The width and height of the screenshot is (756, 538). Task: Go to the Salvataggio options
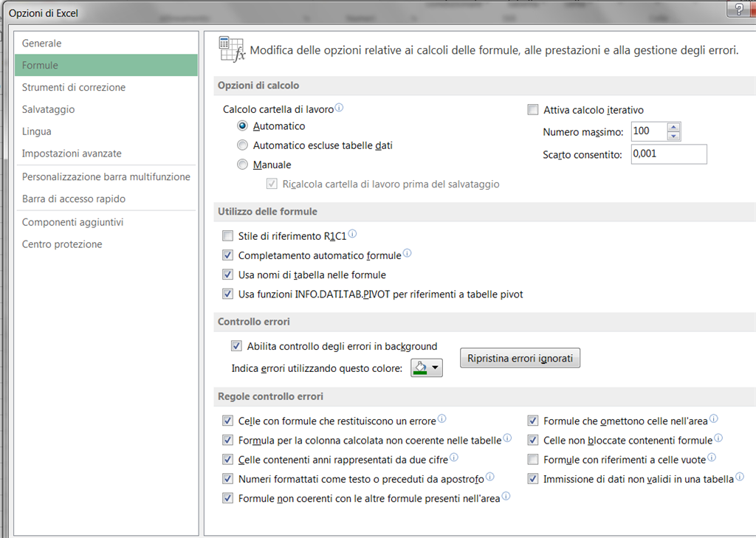point(106,109)
